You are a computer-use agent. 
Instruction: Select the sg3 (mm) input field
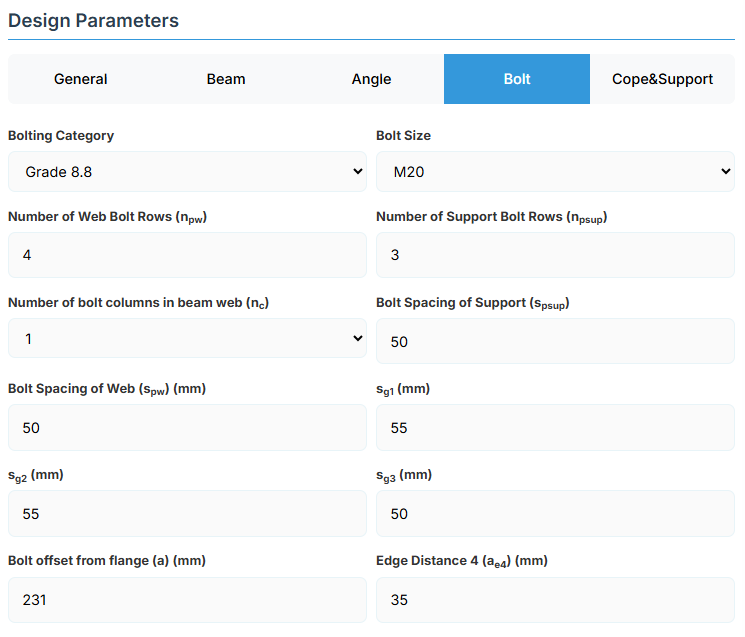tap(555, 514)
